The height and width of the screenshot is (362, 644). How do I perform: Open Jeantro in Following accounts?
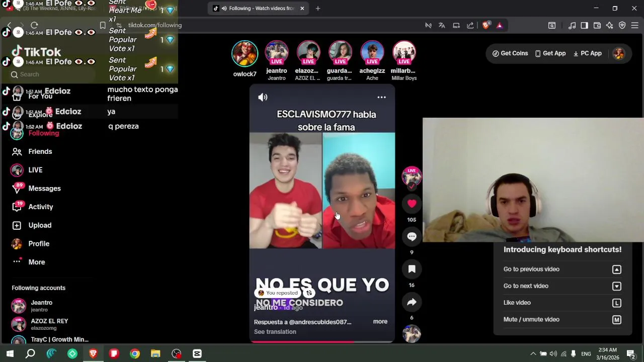click(42, 306)
